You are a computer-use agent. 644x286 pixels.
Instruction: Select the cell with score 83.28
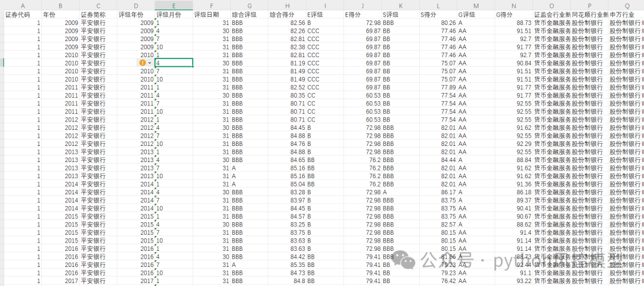point(287,192)
